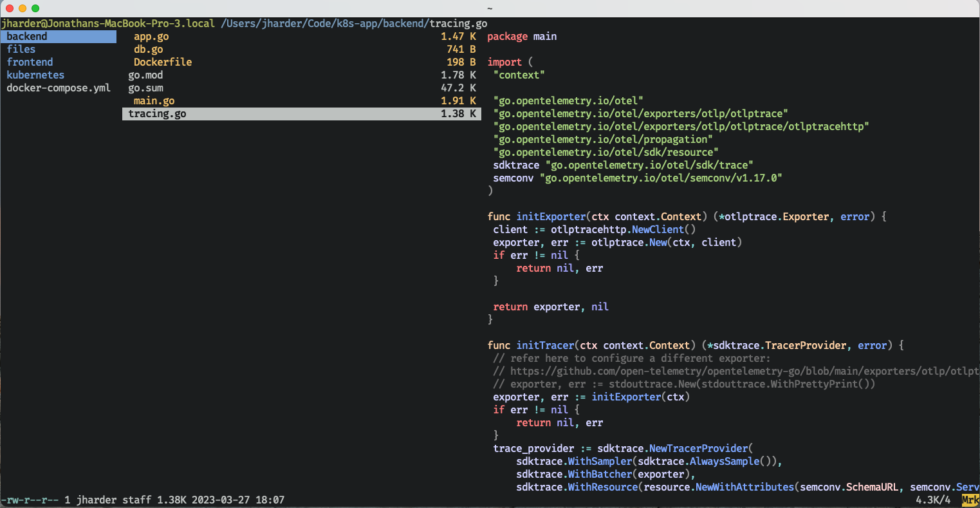Click the otlptracehttp.NewClient() line
This screenshot has height=508, width=980.
pyautogui.click(x=595, y=230)
